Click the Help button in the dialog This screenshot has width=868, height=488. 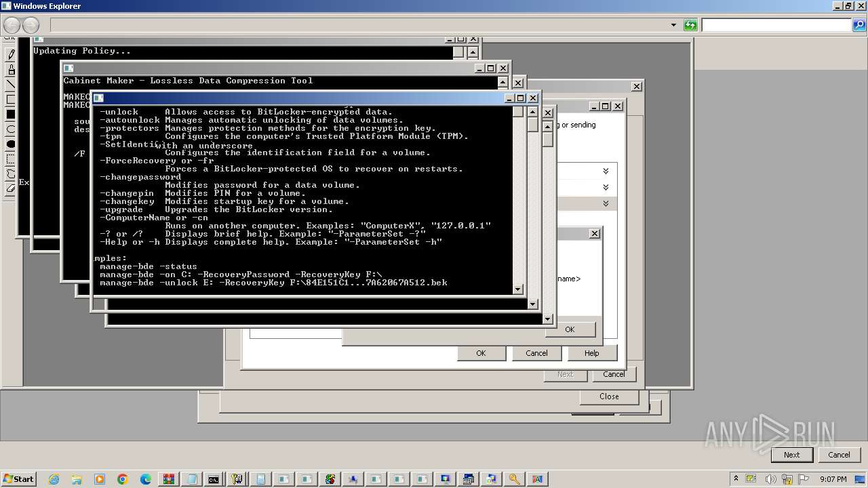(x=592, y=353)
